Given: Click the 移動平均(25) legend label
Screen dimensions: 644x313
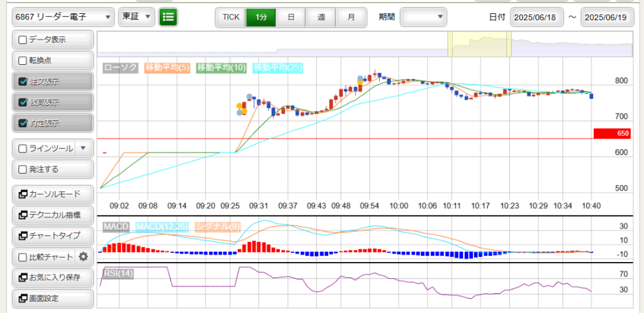Looking at the screenshot, I should tap(277, 67).
